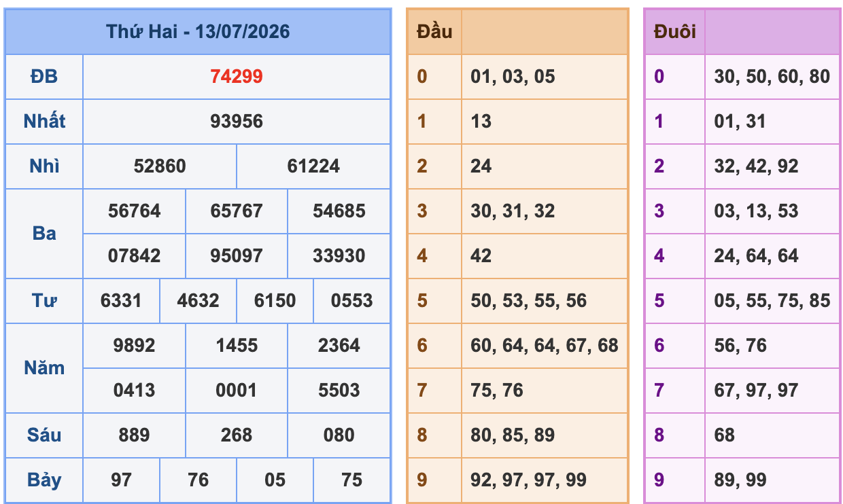Click the Nhì row label

[44, 166]
